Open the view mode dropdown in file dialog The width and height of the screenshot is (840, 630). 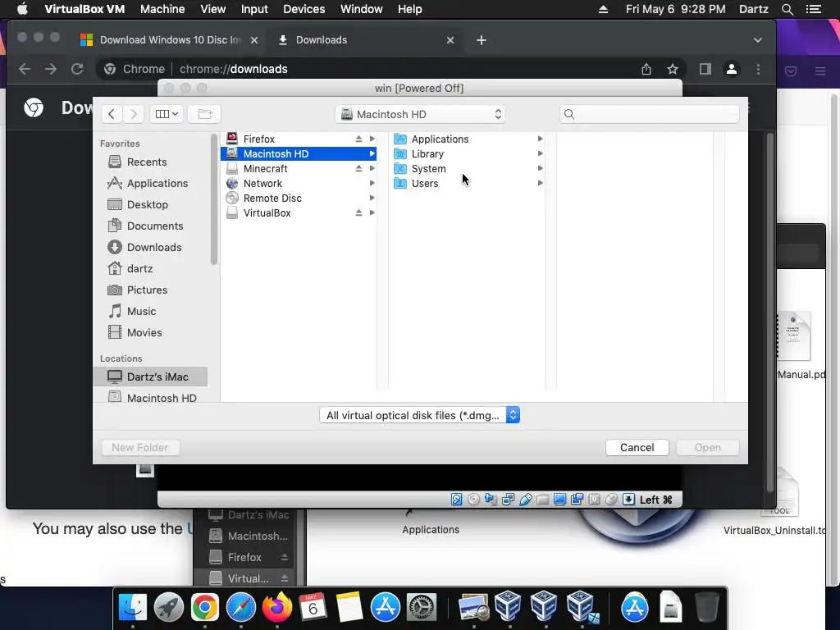pyautogui.click(x=167, y=113)
